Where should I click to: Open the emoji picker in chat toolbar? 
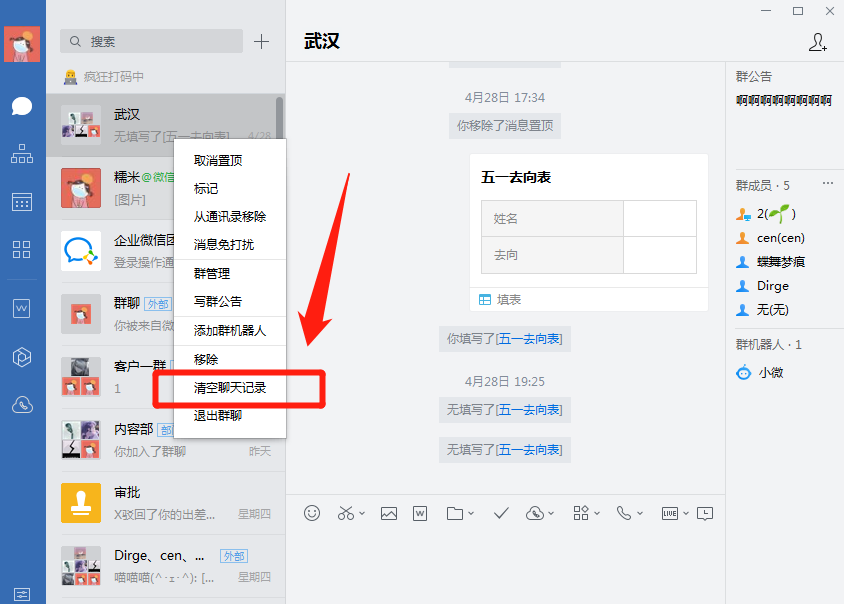tap(312, 513)
